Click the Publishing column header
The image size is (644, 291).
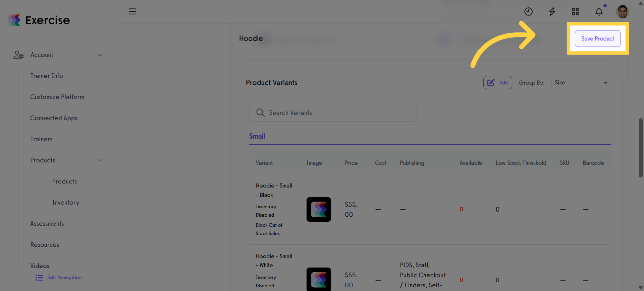pyautogui.click(x=412, y=163)
